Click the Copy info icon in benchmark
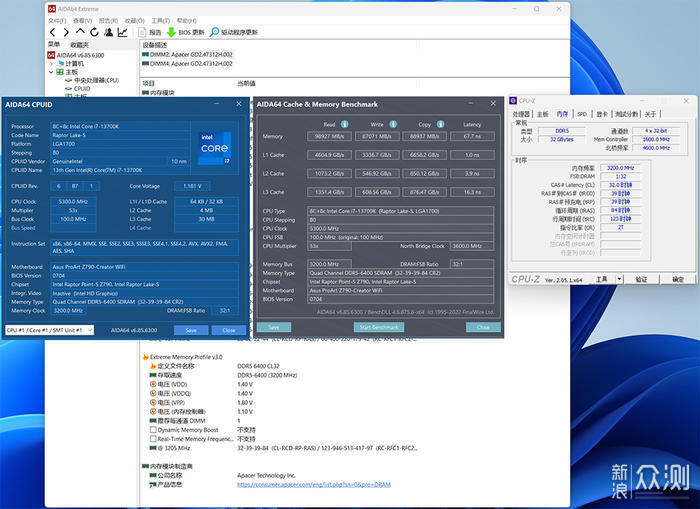The width and height of the screenshot is (700, 509). (440, 124)
